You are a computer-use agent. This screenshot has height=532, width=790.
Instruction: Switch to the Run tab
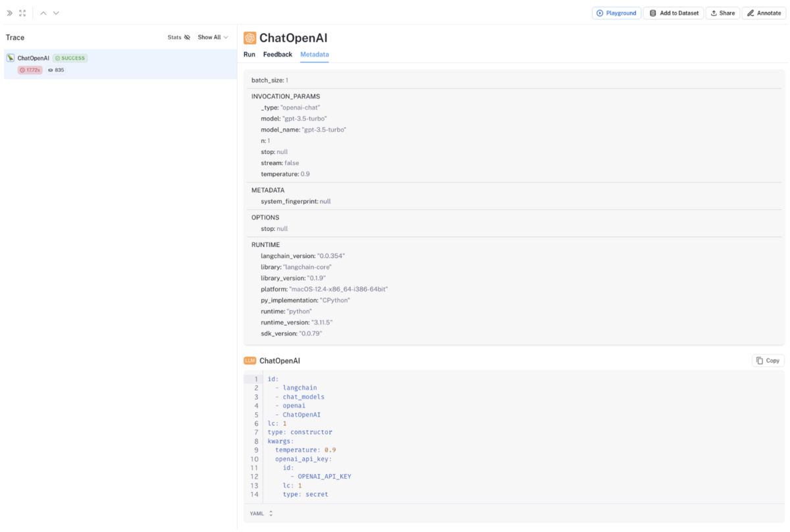pos(250,54)
